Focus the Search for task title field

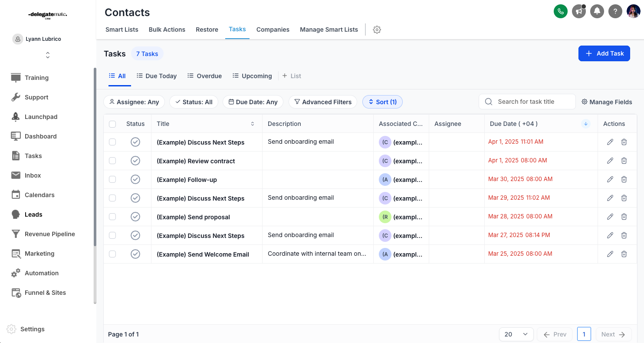pyautogui.click(x=533, y=102)
